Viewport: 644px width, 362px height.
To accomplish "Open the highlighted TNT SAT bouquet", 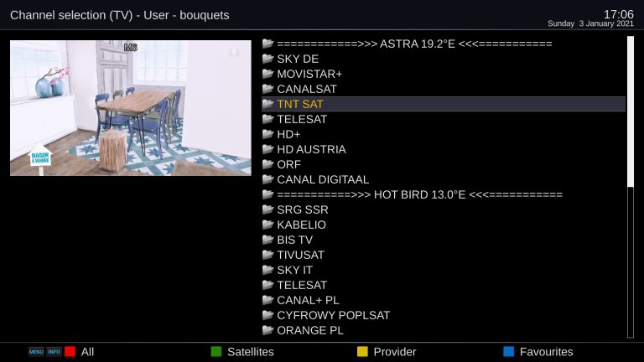I will click(x=444, y=104).
